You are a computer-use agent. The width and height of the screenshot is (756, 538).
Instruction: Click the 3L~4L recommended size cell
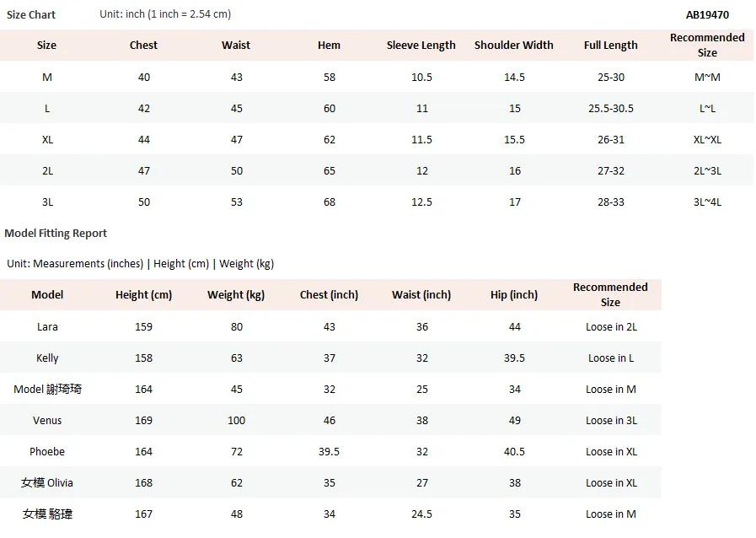click(707, 202)
